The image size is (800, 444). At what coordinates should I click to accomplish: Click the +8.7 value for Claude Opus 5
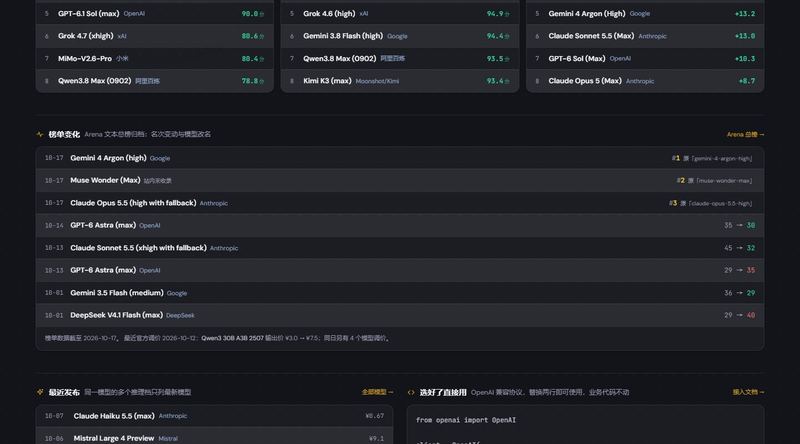(747, 81)
